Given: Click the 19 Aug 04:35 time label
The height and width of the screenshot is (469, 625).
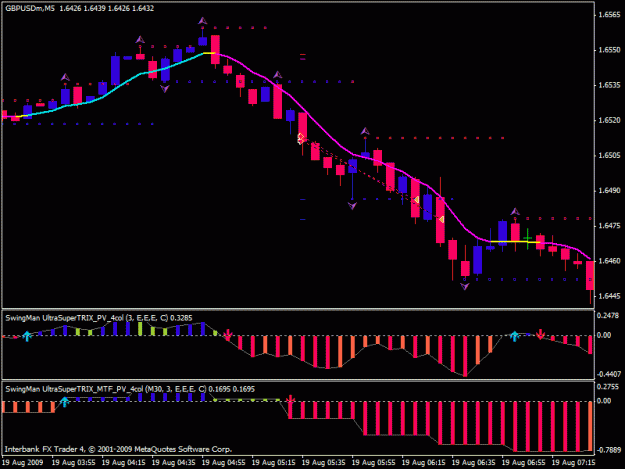Looking at the screenshot, I should click(173, 463).
